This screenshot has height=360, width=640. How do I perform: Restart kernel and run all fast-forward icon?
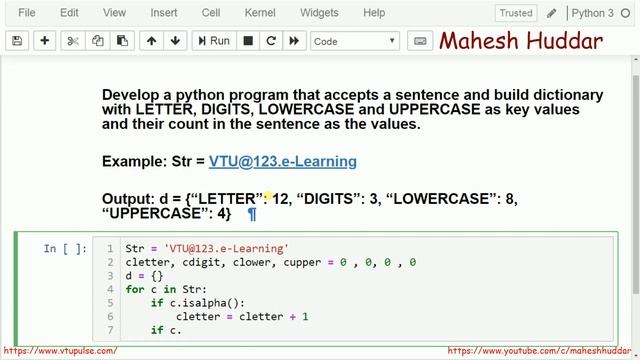(x=294, y=41)
